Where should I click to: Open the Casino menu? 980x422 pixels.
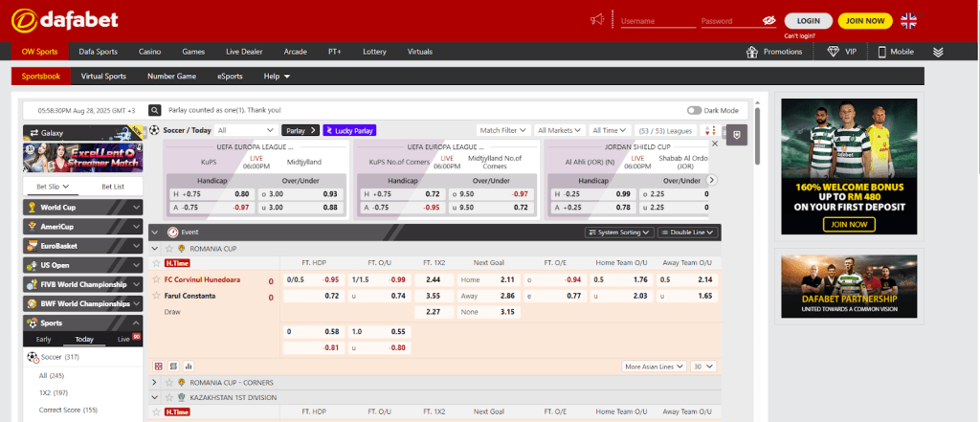[150, 52]
